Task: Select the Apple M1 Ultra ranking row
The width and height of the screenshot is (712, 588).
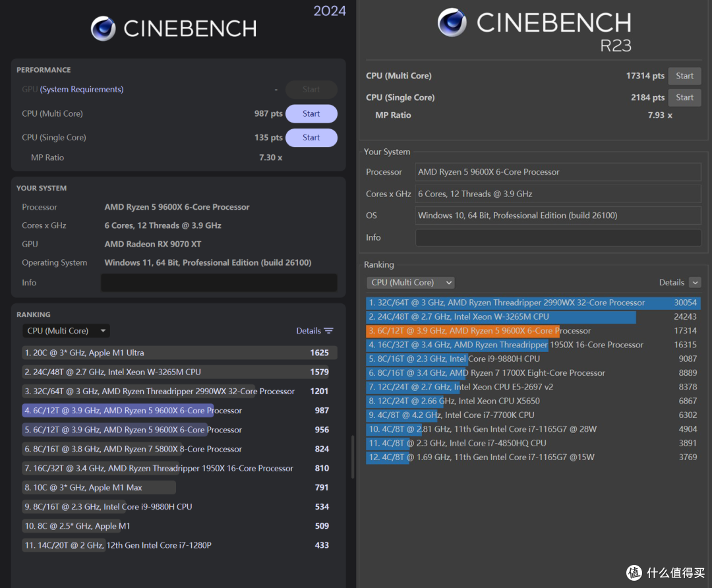Action: tap(179, 353)
